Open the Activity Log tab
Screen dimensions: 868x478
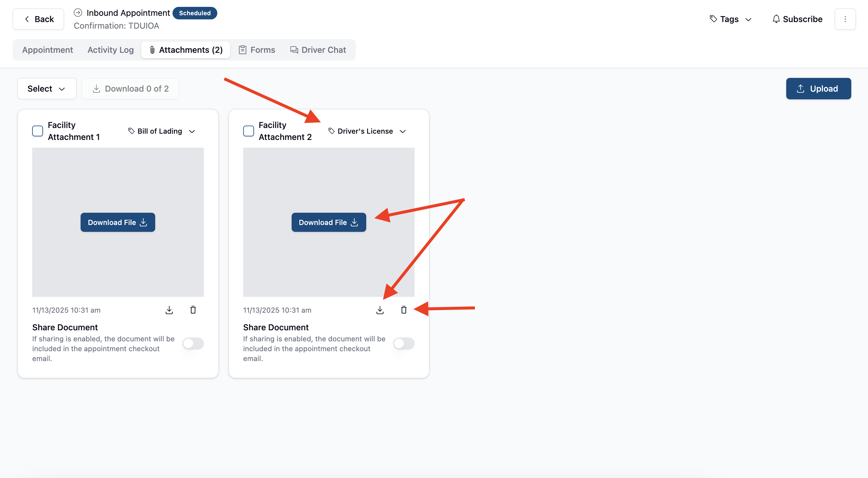point(110,50)
